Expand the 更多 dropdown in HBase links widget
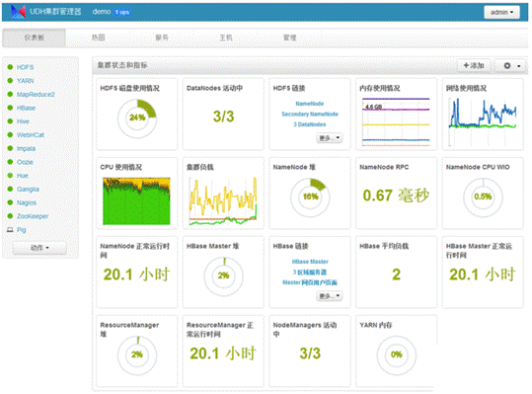The width and height of the screenshot is (532, 394). click(x=329, y=296)
